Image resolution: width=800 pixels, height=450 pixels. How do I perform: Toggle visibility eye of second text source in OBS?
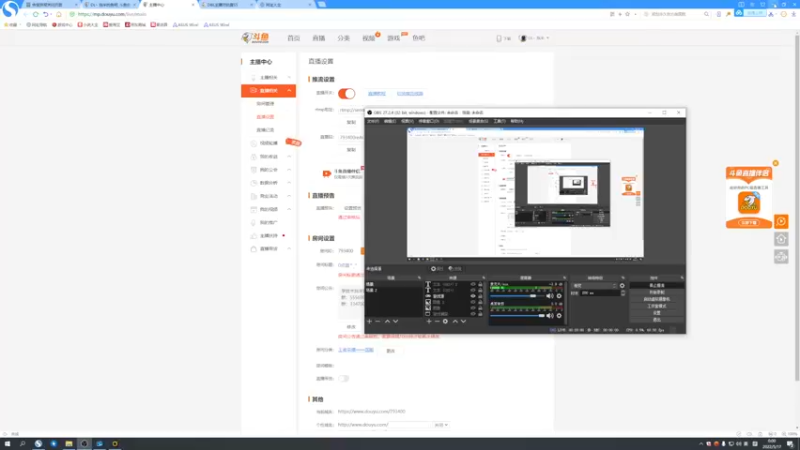click(473, 290)
